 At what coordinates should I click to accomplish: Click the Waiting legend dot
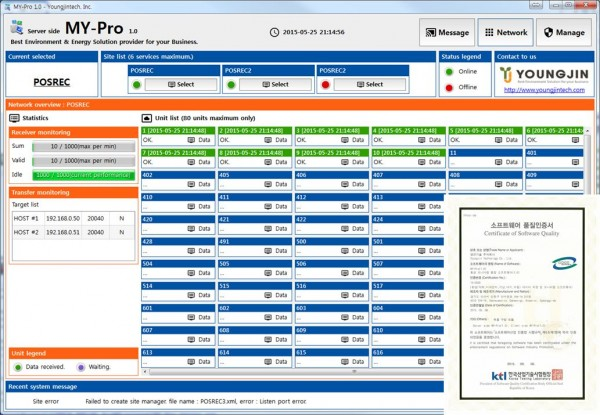81,367
